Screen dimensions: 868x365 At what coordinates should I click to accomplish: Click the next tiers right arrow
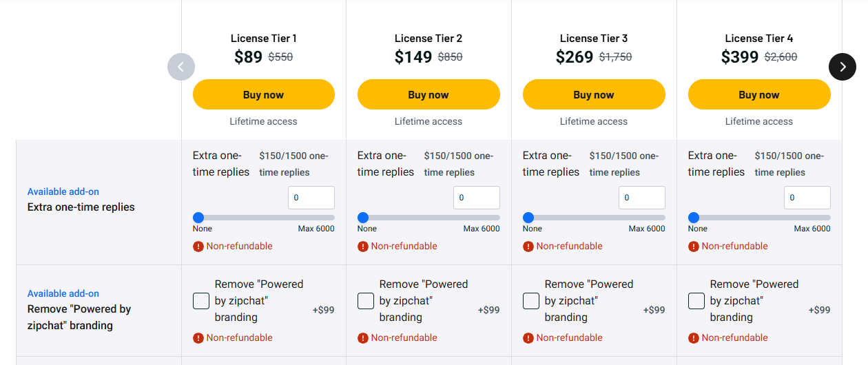click(x=842, y=67)
